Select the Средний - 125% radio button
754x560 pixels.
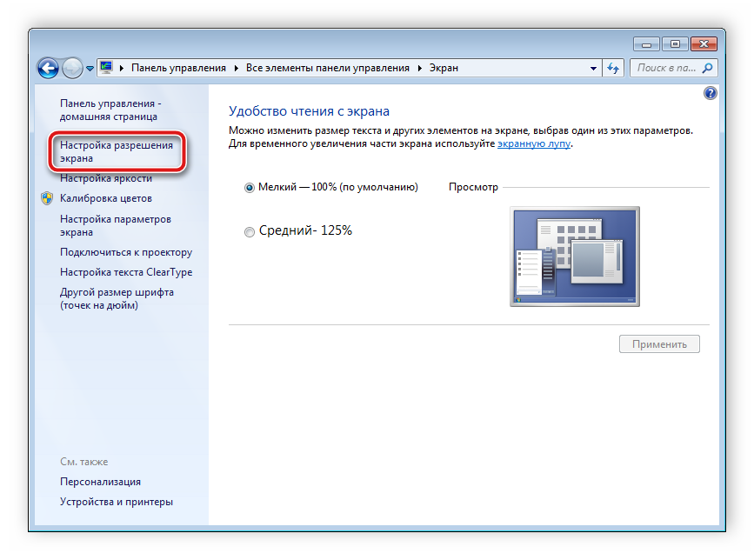tap(250, 232)
